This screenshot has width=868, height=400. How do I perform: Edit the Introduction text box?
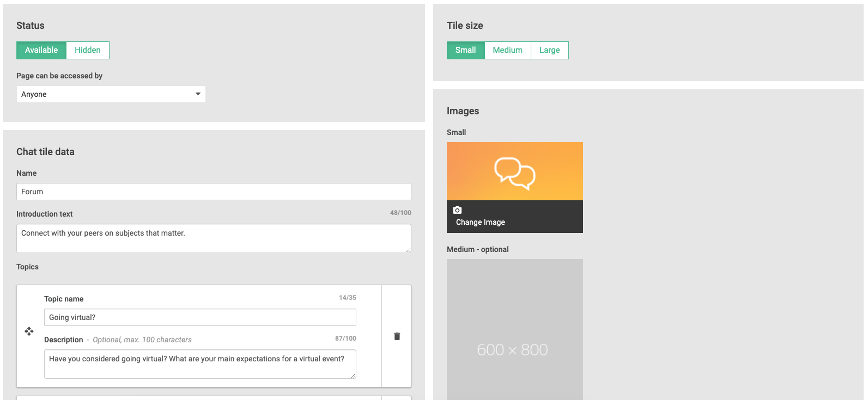click(x=214, y=238)
